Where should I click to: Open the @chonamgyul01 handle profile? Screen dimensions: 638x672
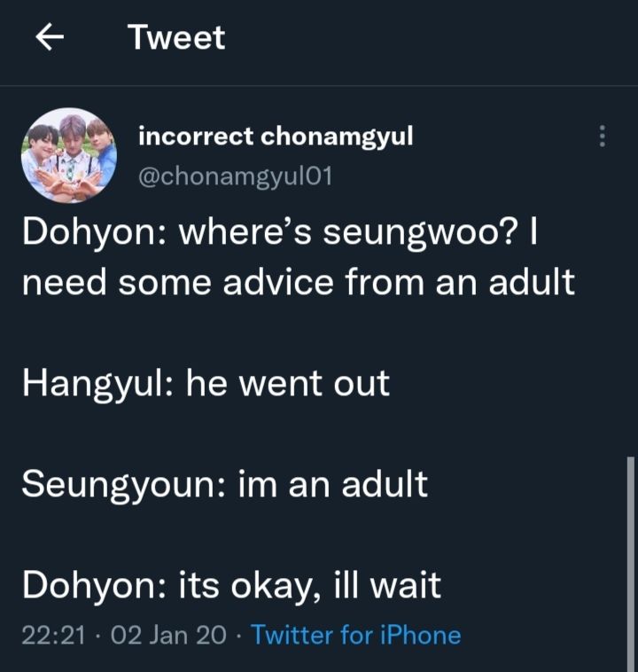(235, 176)
